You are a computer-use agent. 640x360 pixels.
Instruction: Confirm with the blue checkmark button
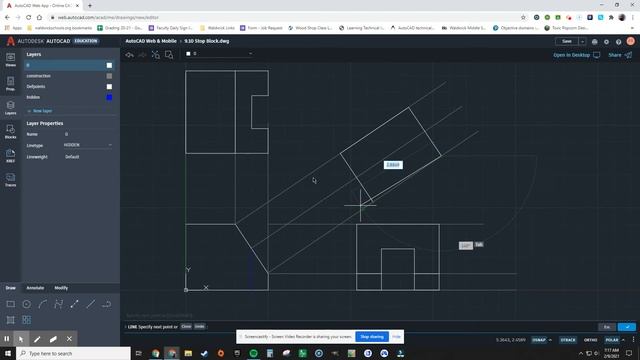pos(627,327)
